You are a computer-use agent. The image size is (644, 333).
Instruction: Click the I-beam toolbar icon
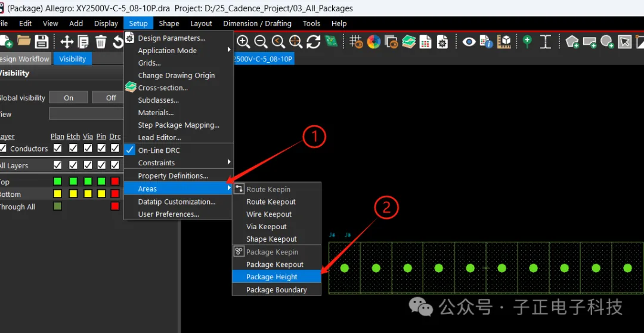(x=546, y=42)
